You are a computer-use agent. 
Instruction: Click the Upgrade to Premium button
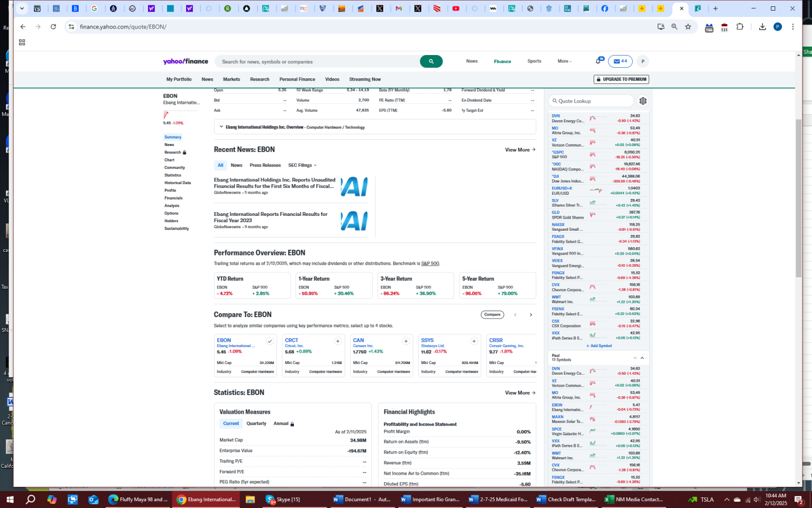(x=621, y=79)
